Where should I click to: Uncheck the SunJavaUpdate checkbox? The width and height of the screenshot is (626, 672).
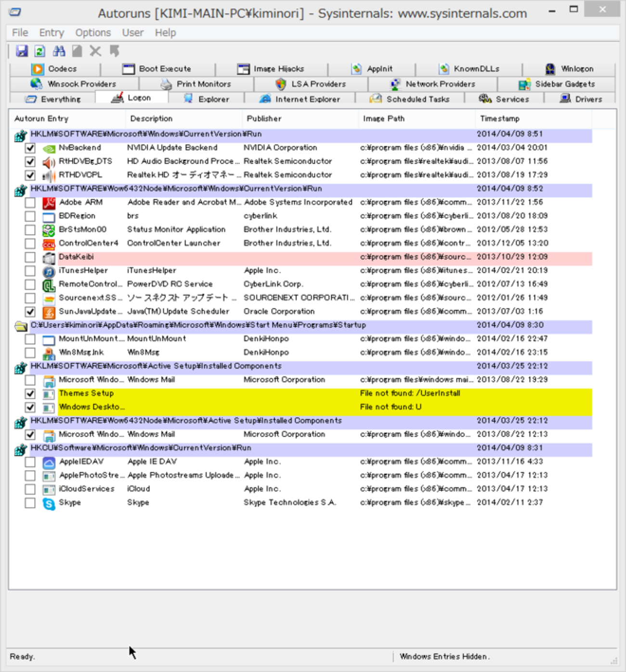point(30,311)
